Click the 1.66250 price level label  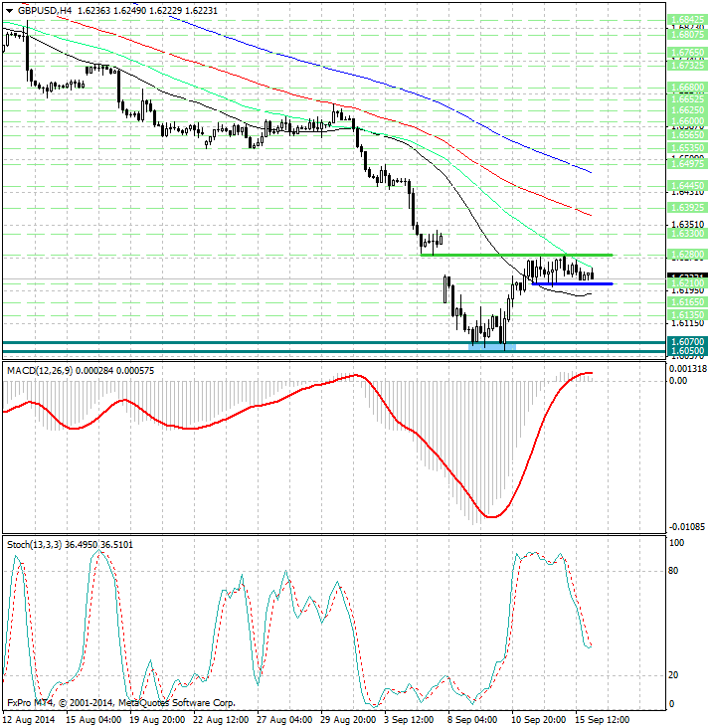click(x=687, y=110)
